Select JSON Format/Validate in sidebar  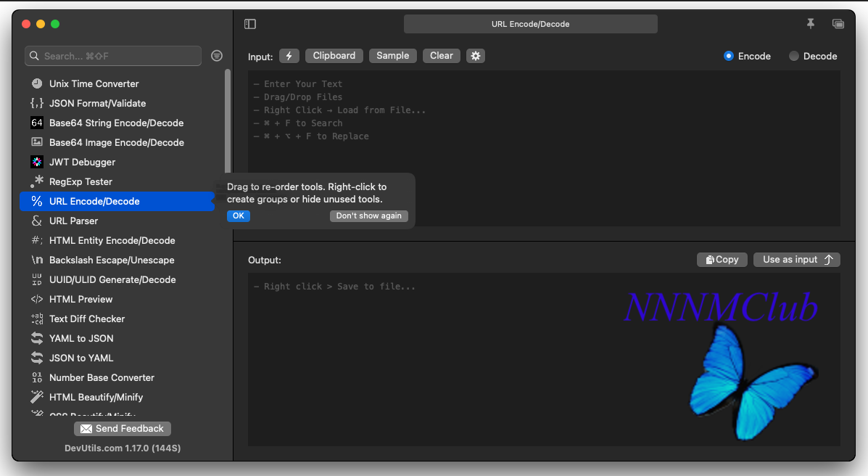tap(97, 103)
